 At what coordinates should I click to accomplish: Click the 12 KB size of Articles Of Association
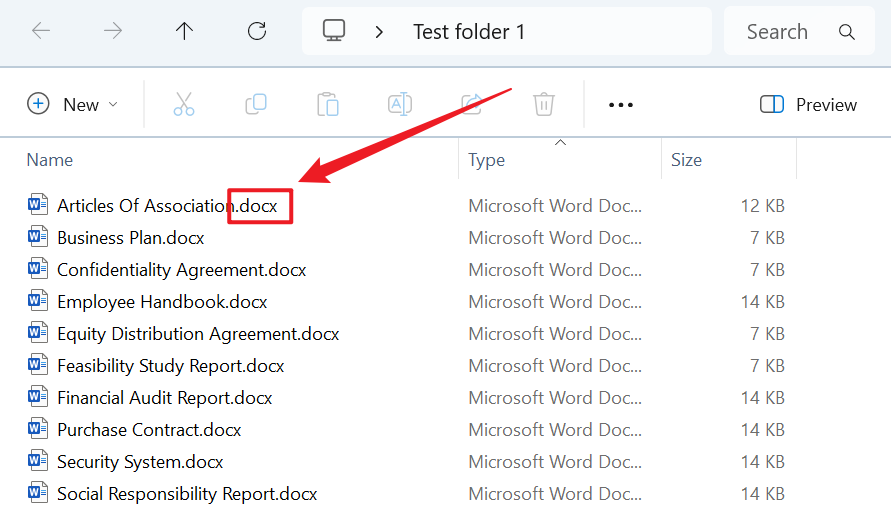762,206
